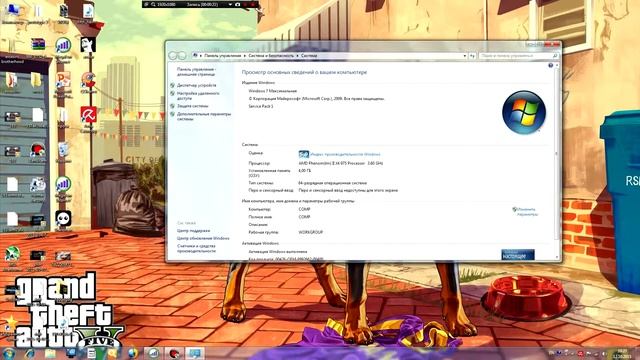
Task: Click the search magnifier icon
Action: [555, 56]
